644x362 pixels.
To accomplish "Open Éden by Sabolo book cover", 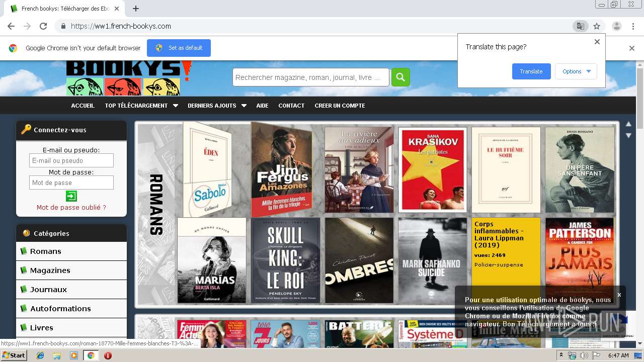I will pyautogui.click(x=207, y=169).
